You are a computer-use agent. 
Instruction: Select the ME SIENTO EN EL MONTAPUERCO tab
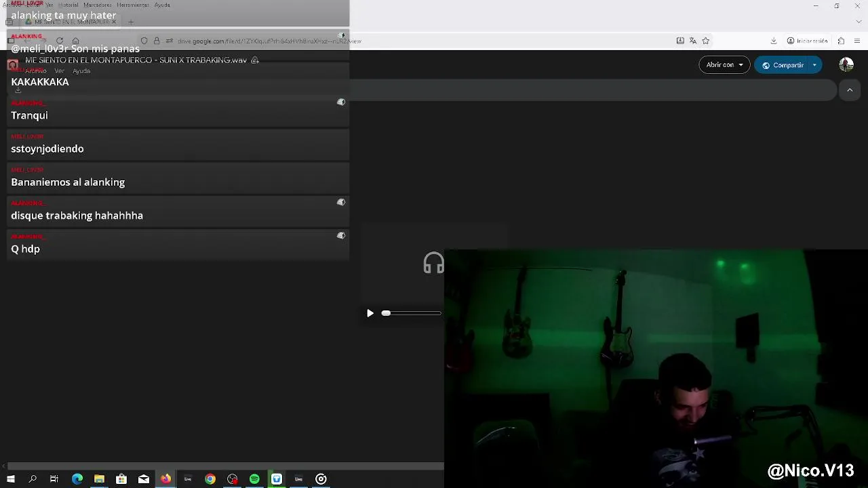71,22
